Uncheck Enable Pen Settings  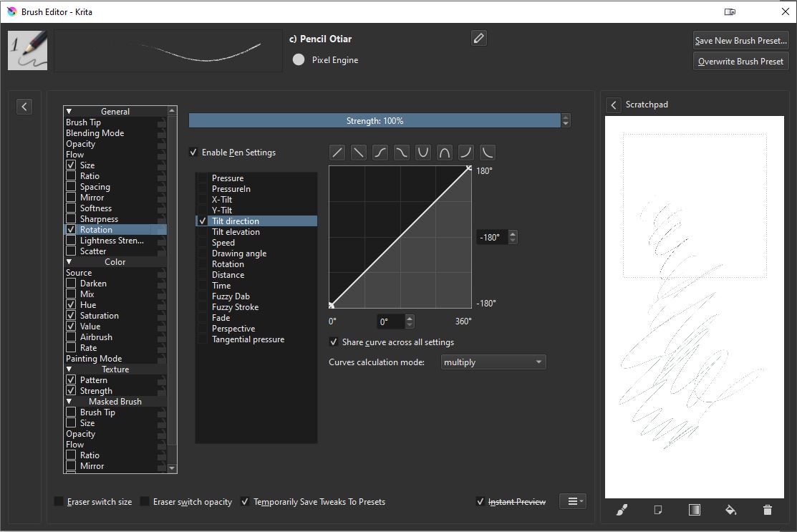[193, 152]
